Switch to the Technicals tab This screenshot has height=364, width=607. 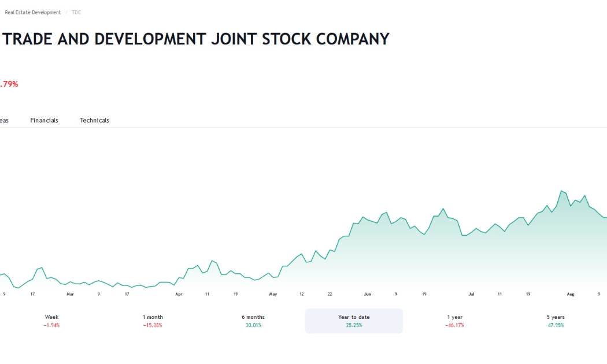(94, 120)
